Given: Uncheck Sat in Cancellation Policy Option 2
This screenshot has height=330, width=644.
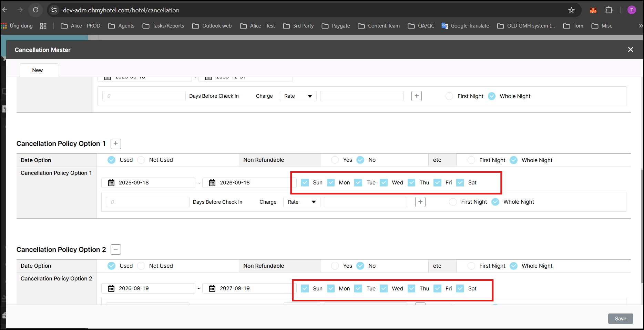Looking at the screenshot, I should click(x=460, y=288).
